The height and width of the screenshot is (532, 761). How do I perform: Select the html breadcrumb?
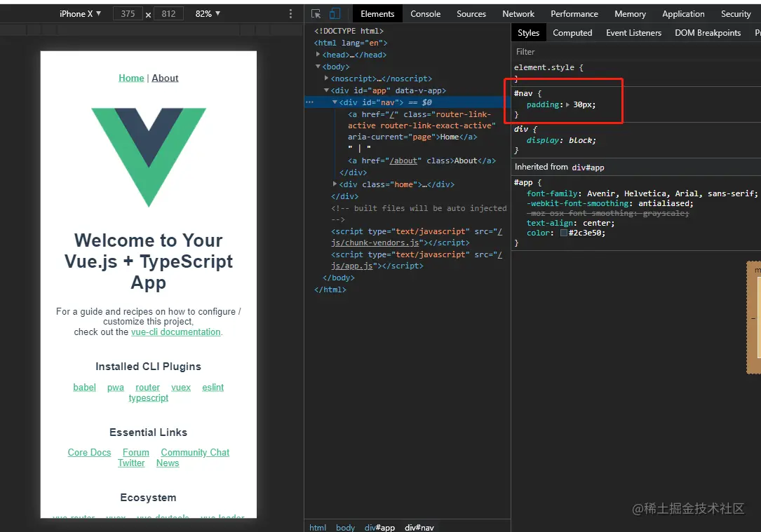coord(318,527)
